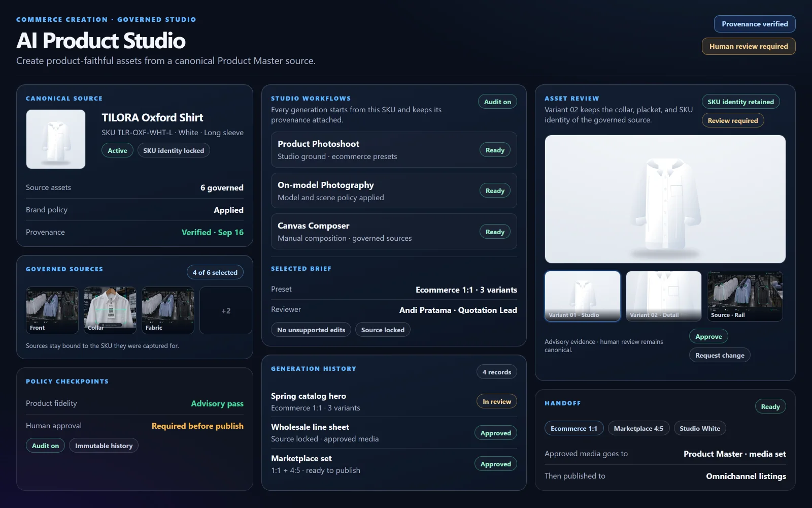812x508 pixels.
Task: Select the Variant 01 · Studio thumbnail
Action: click(x=583, y=296)
